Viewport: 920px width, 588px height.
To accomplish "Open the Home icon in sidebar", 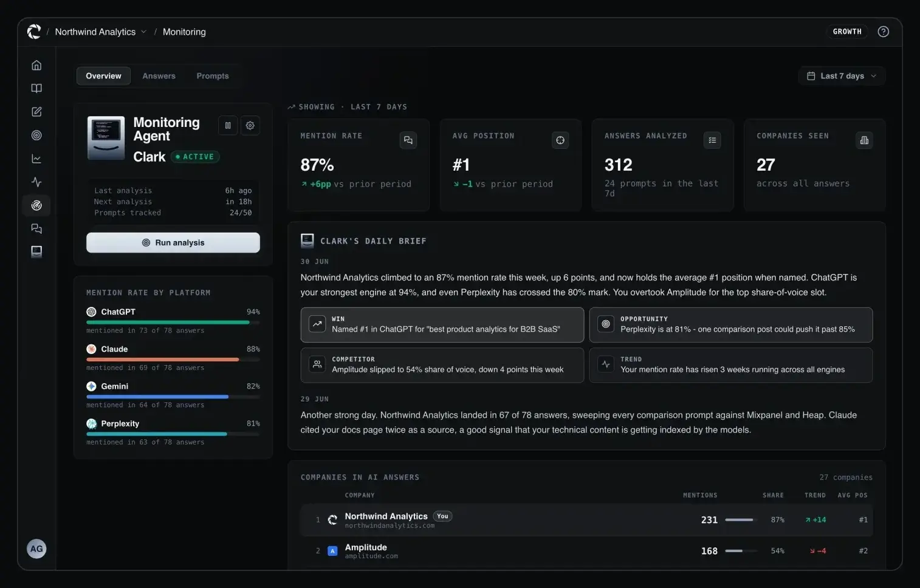I will (x=36, y=65).
